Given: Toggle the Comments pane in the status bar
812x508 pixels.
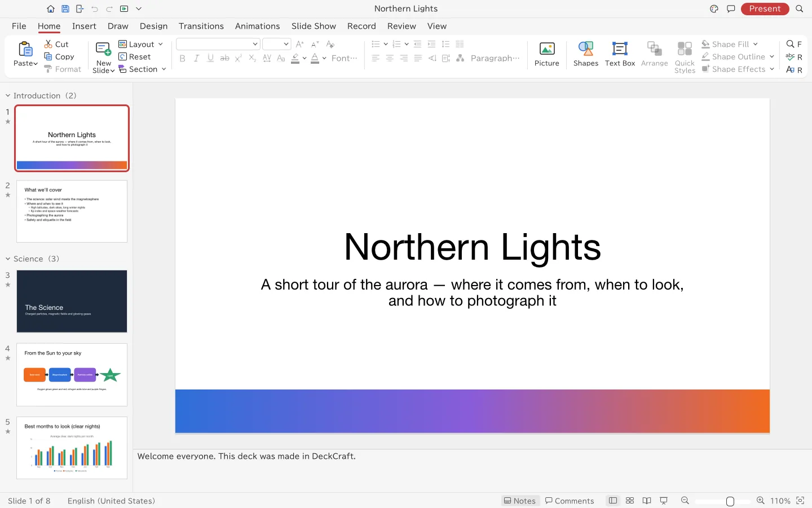Looking at the screenshot, I should tap(570, 501).
